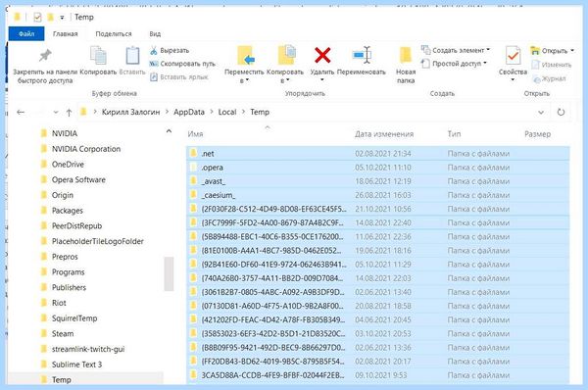Open recent locations dropdown arrow
Screen dimensions: 588x390
[x=56, y=112]
